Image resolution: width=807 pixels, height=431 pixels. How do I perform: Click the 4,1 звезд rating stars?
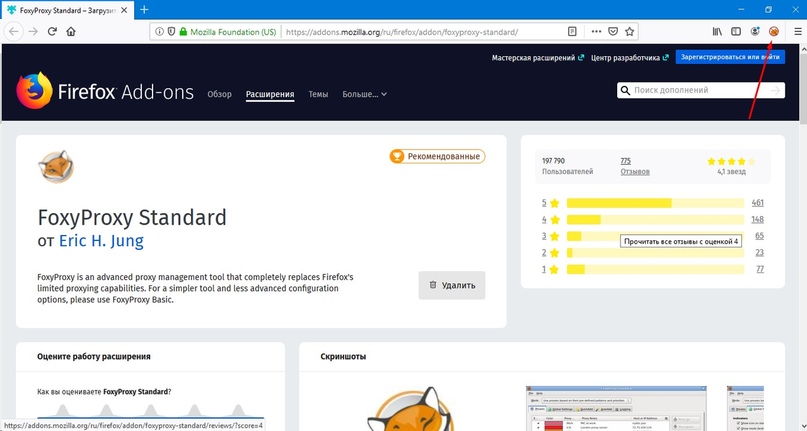(731, 161)
